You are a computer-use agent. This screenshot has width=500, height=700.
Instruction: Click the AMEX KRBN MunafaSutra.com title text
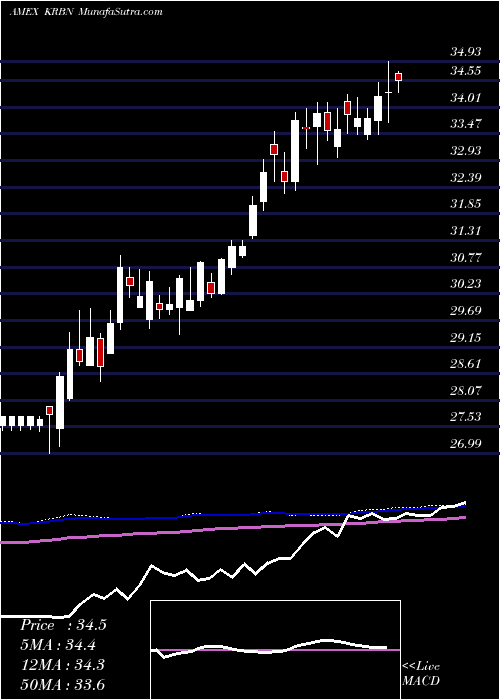(86, 12)
